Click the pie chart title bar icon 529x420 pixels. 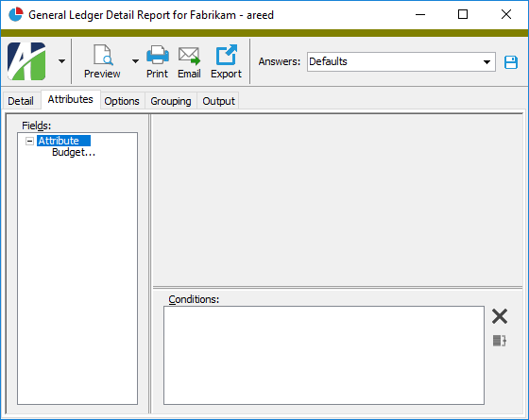click(x=15, y=14)
